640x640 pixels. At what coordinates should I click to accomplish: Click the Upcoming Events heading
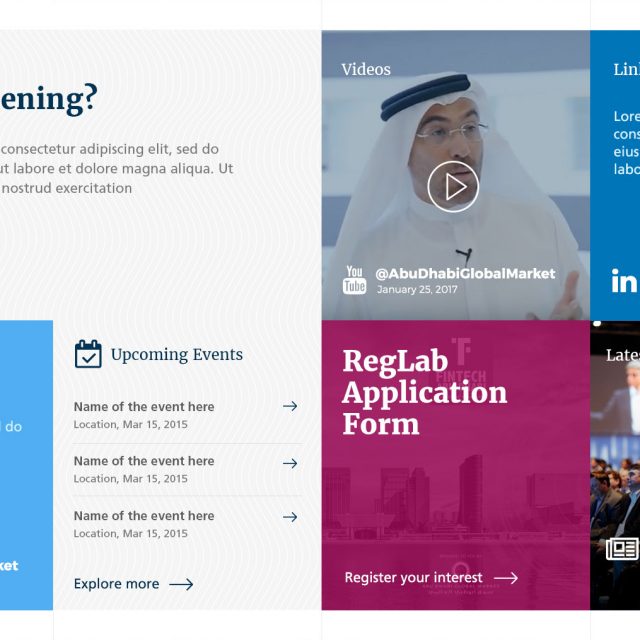tap(177, 355)
